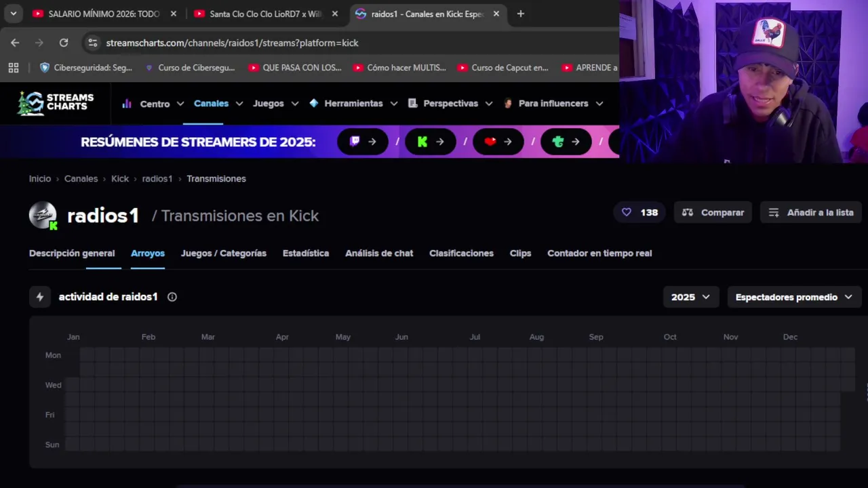Expand the Para influencers menu

553,104
